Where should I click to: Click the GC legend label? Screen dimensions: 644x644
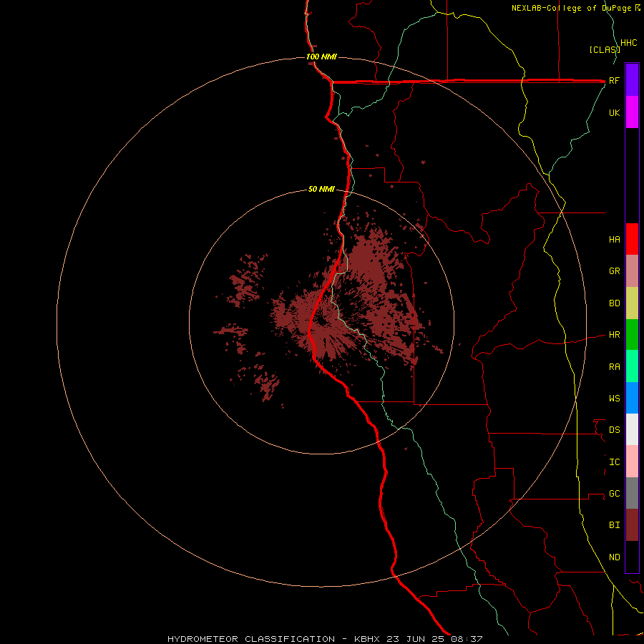[x=614, y=494]
